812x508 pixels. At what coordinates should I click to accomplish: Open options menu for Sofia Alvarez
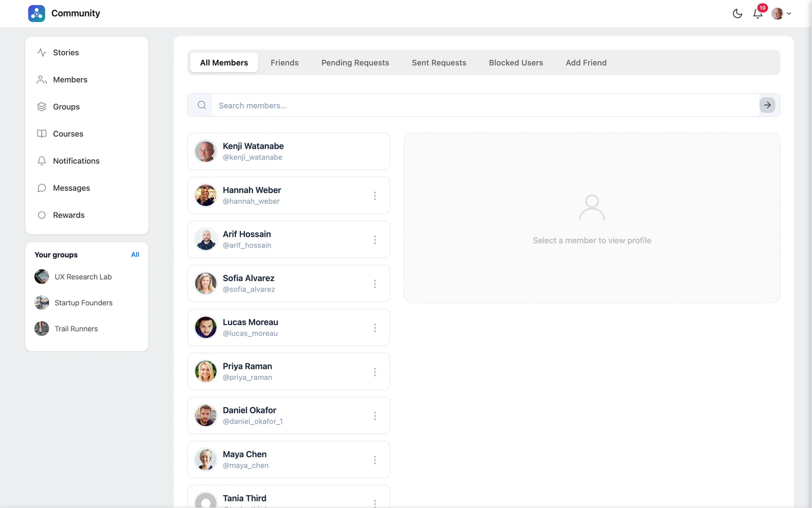click(375, 284)
